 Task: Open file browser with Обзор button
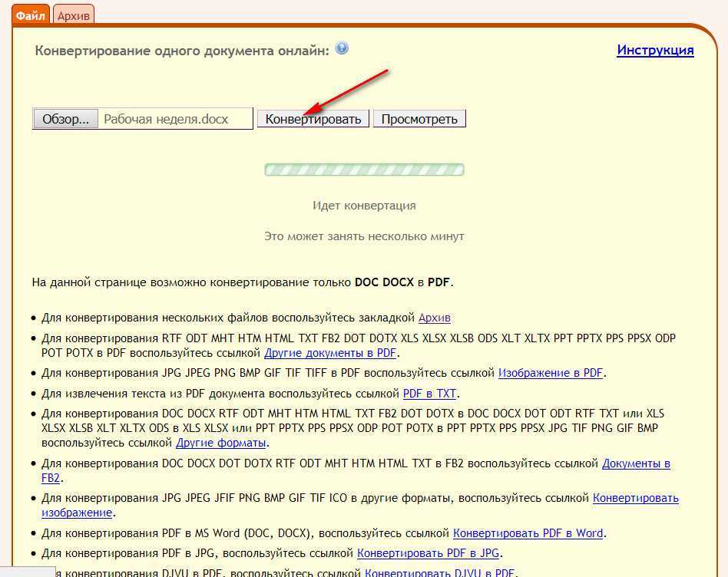(x=65, y=119)
